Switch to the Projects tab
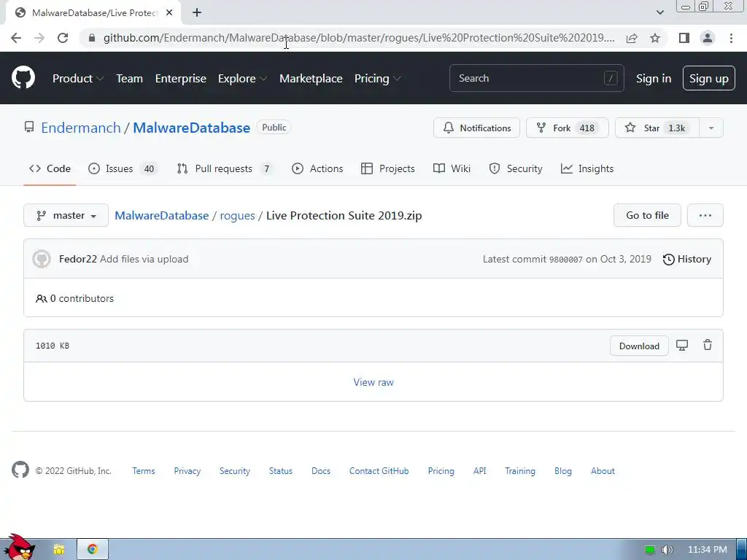 click(388, 168)
